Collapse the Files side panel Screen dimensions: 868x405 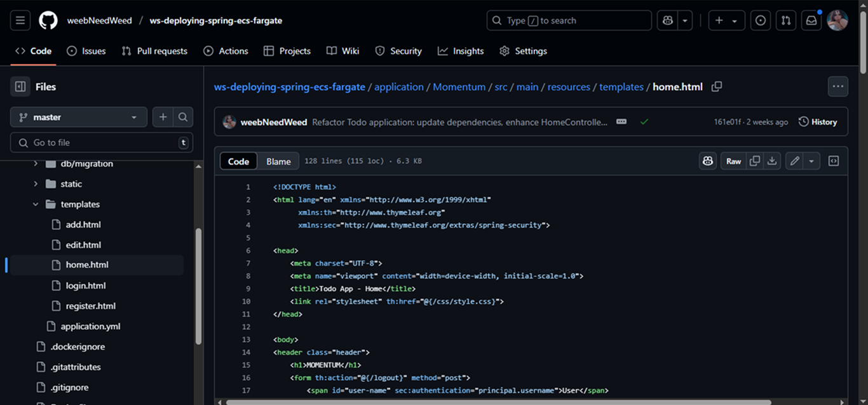coord(20,86)
